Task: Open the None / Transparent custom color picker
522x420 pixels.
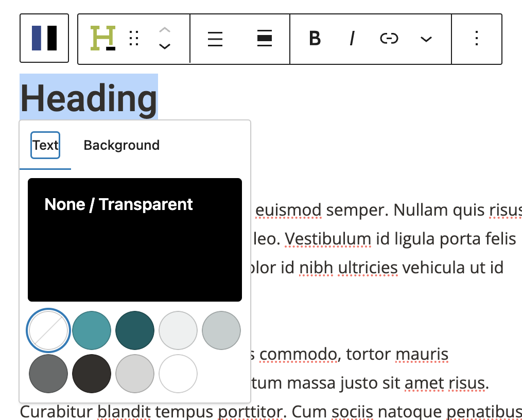Action: (x=135, y=239)
